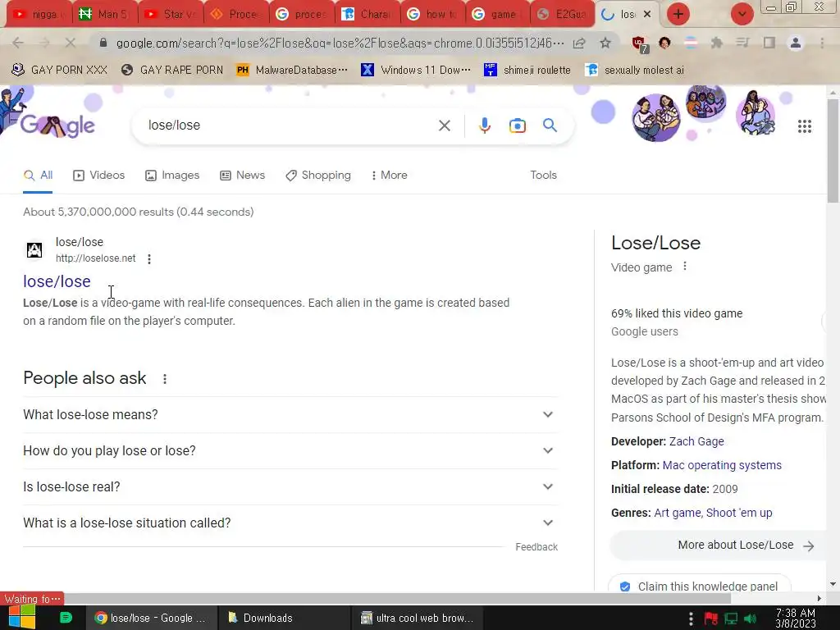The width and height of the screenshot is (840, 630).
Task: Open Mac operating systems link
Action: click(x=722, y=465)
